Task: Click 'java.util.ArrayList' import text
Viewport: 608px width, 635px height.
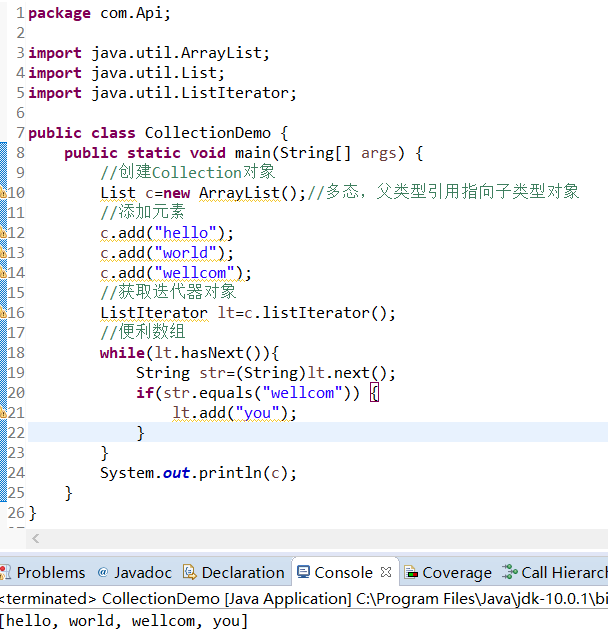Action: 176,53
